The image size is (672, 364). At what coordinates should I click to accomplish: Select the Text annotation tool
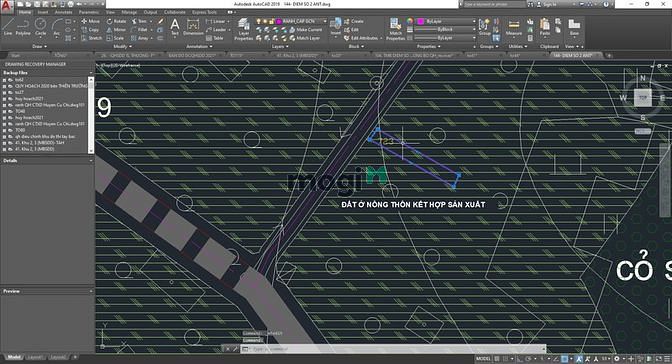175,27
